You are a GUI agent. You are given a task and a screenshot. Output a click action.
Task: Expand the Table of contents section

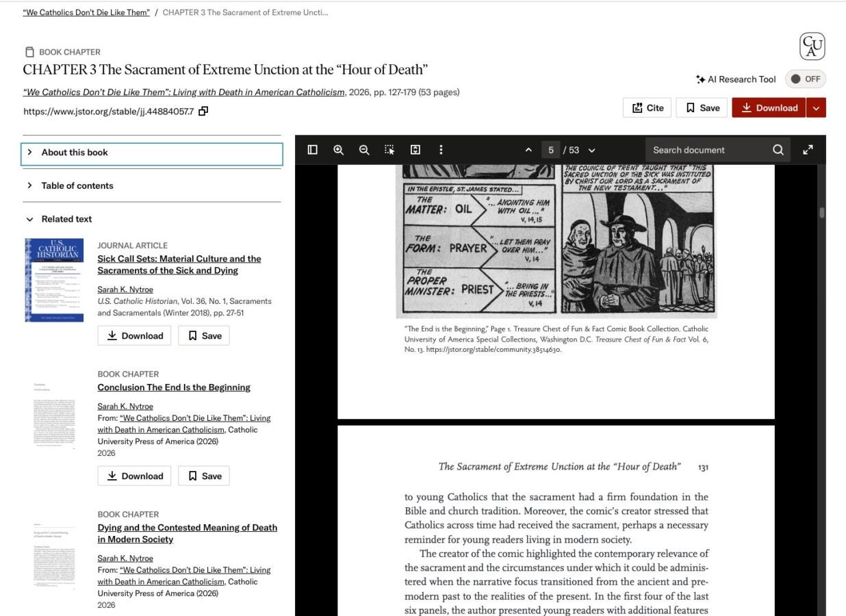pos(152,185)
